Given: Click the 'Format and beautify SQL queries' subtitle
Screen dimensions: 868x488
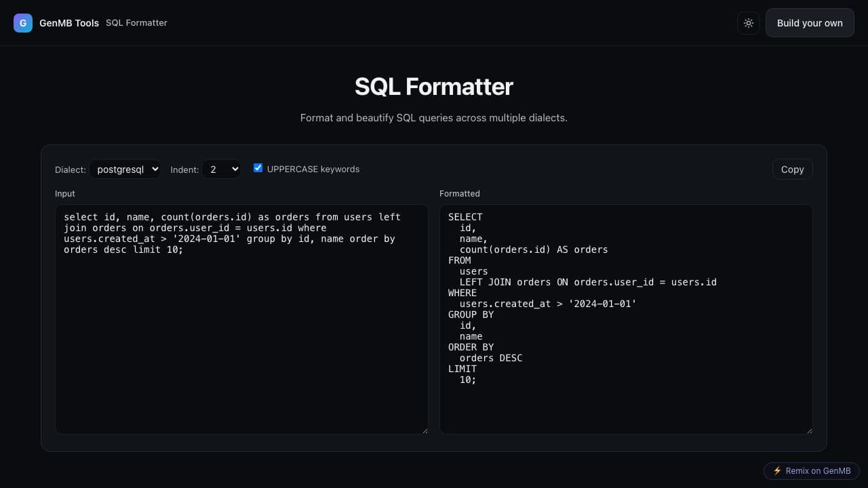Looking at the screenshot, I should (434, 118).
